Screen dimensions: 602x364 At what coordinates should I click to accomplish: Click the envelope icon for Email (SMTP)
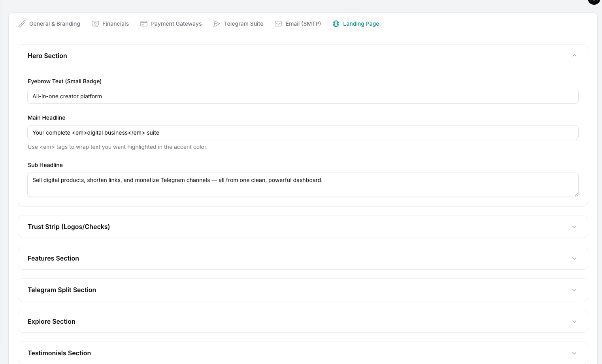(x=278, y=24)
